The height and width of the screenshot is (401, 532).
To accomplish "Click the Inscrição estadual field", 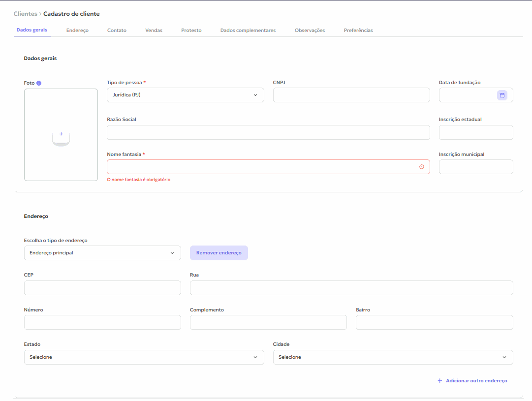I will 476,132.
